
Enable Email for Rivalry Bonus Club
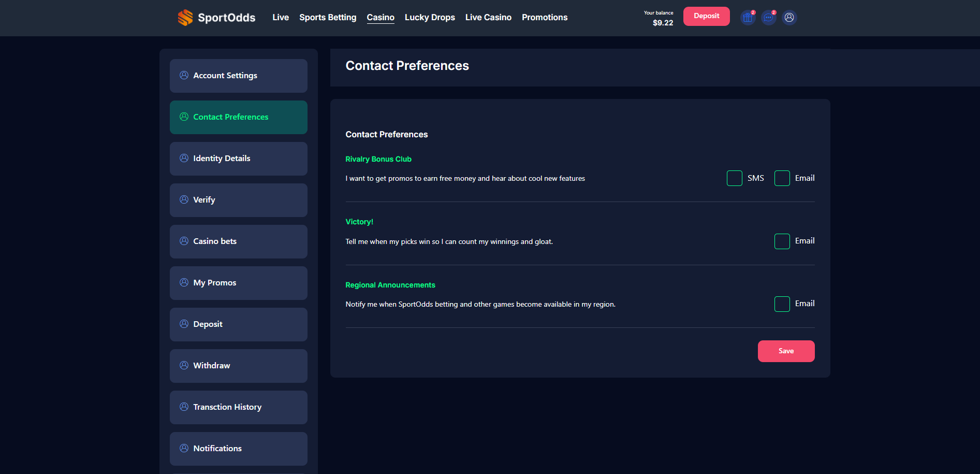(782, 178)
